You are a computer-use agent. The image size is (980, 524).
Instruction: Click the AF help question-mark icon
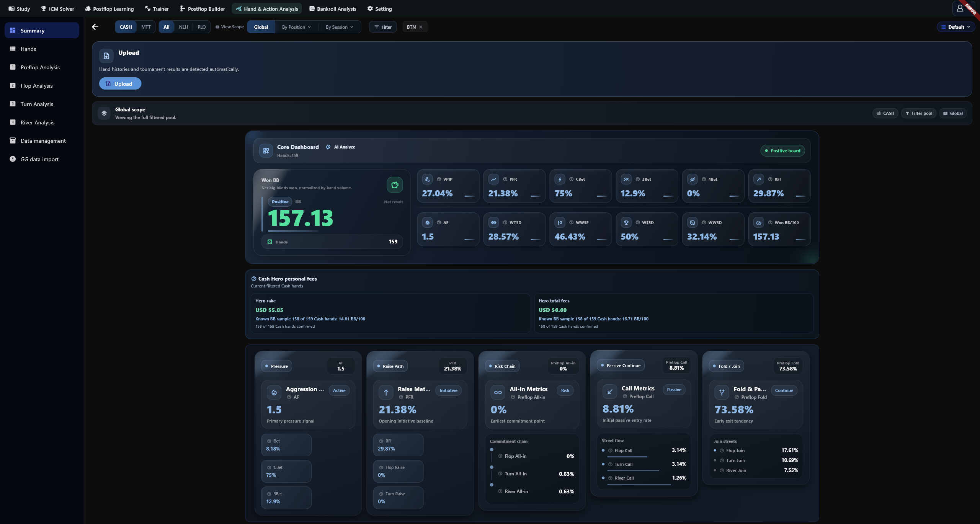[x=439, y=222]
